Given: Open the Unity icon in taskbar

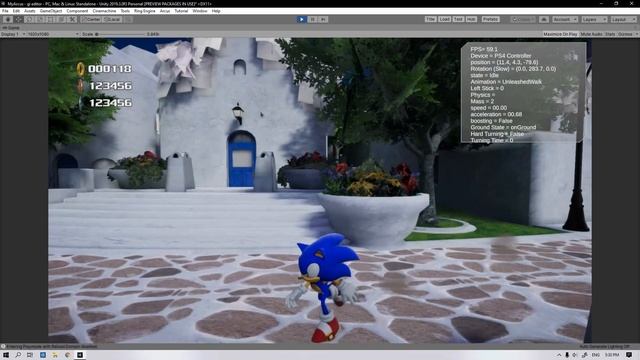Looking at the screenshot, I should [80, 355].
